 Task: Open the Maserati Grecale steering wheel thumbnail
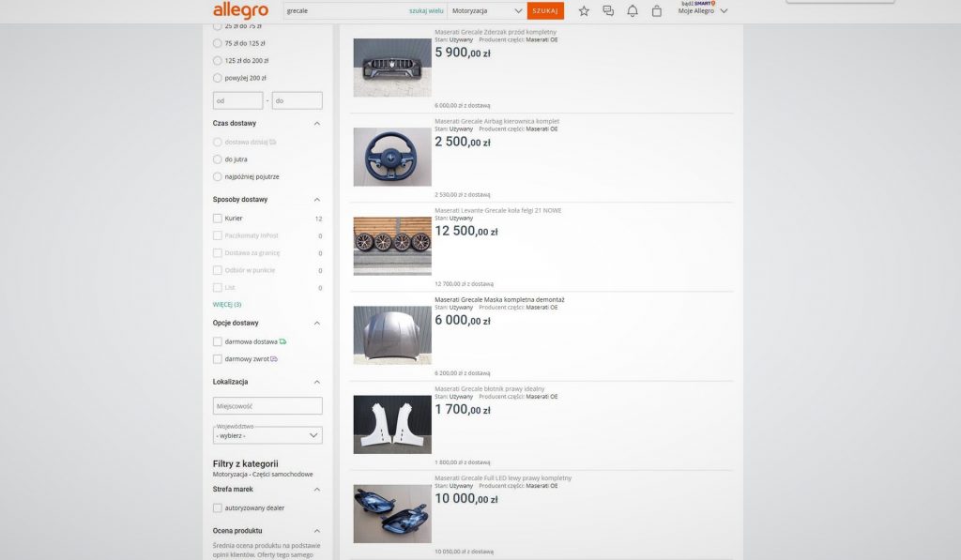[x=391, y=157]
